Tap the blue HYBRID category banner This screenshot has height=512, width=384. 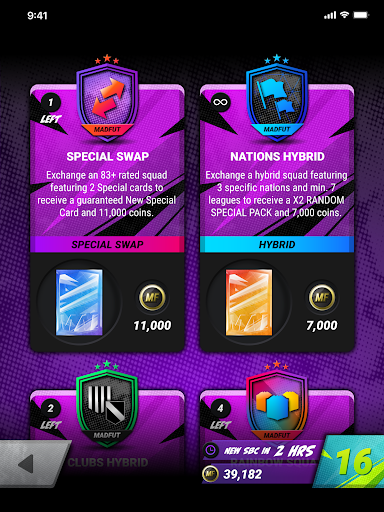pos(277,244)
